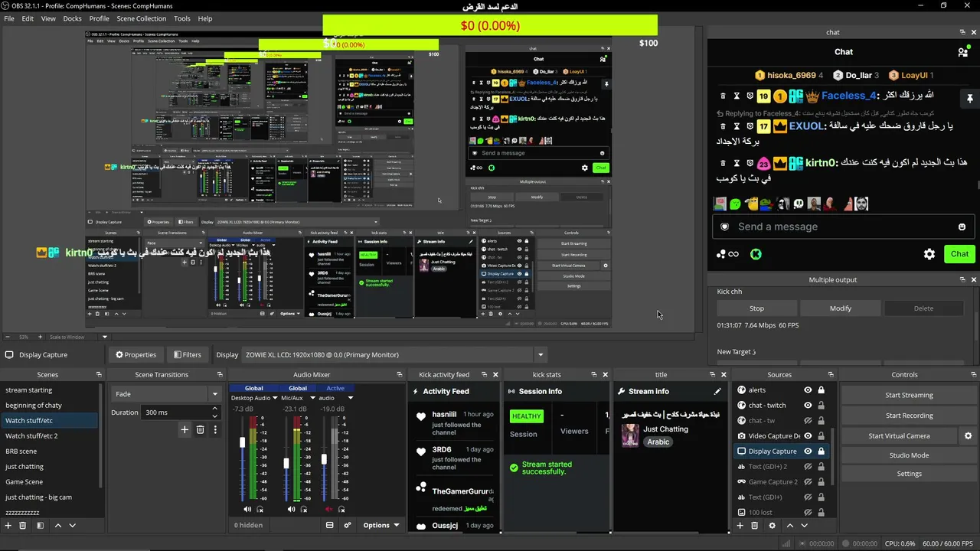Open advanced audio properties gears icon
Image resolution: width=980 pixels, height=551 pixels.
tap(347, 525)
